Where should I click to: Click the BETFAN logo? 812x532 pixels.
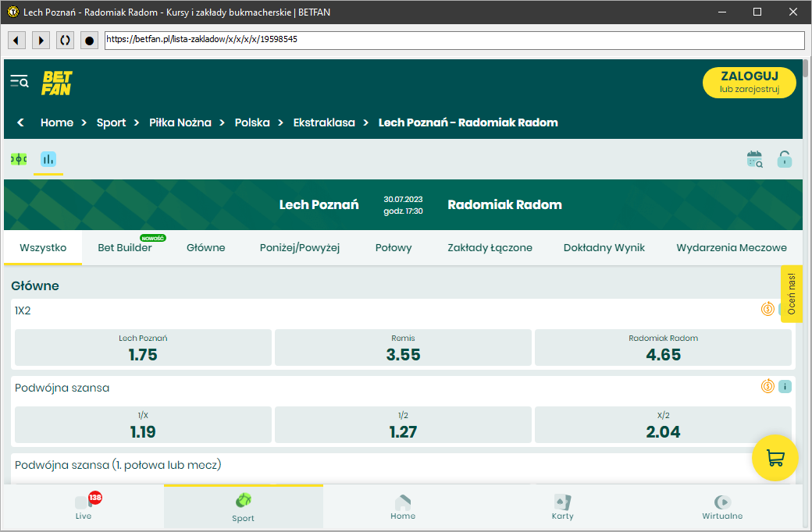(57, 83)
